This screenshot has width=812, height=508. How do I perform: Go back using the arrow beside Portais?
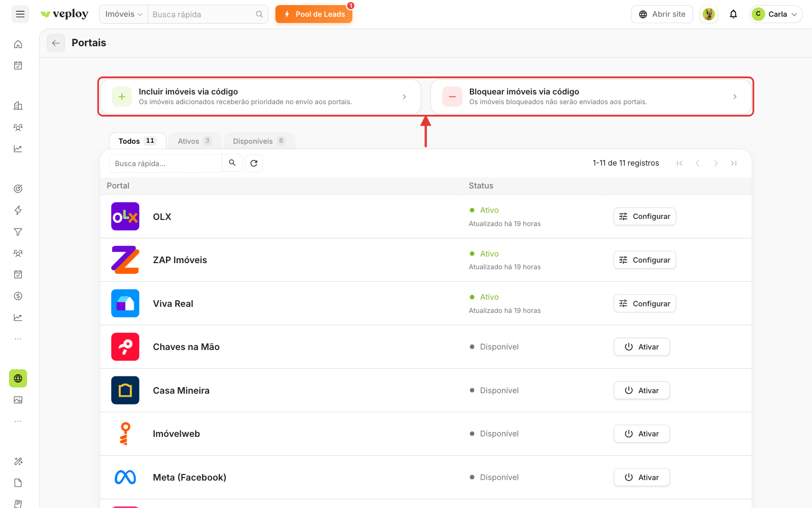coord(56,43)
